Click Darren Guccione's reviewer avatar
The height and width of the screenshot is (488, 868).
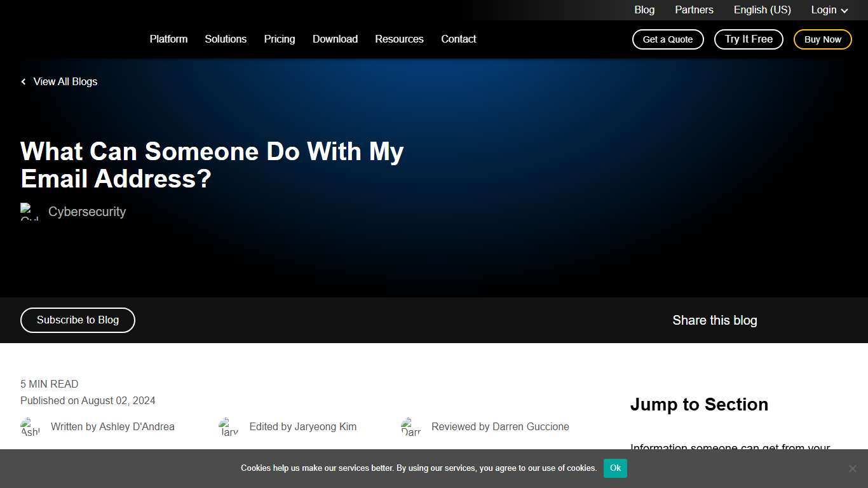point(411,427)
